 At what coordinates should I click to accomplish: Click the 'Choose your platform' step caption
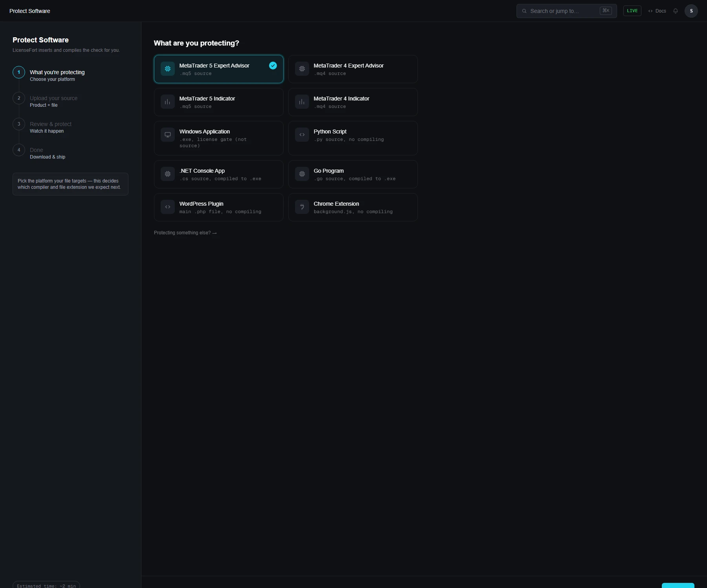coord(52,79)
